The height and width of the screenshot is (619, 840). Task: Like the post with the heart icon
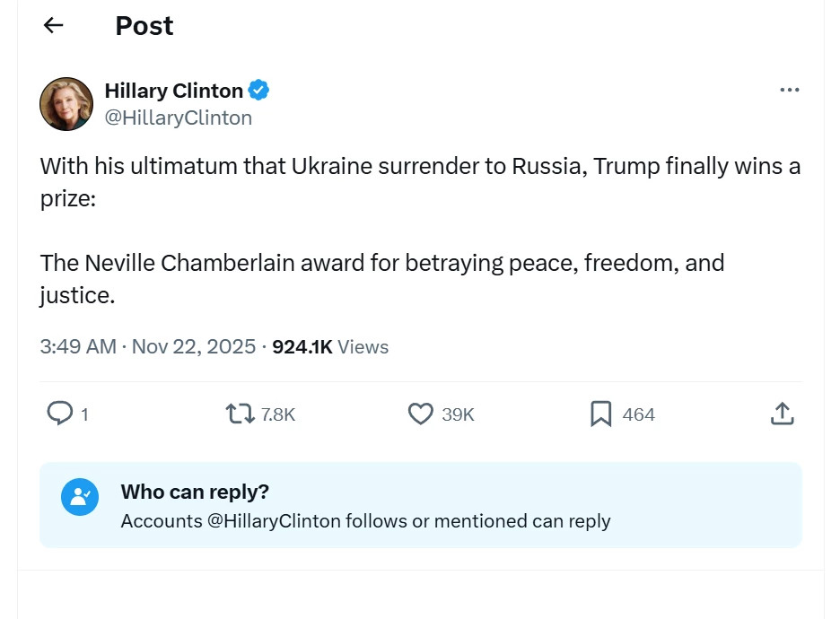pos(421,414)
